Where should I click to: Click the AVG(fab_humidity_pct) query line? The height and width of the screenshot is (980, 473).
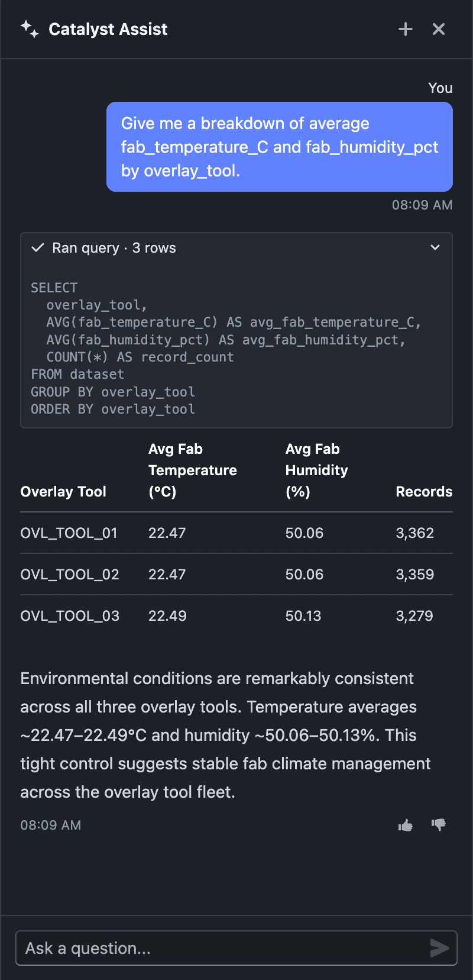(x=226, y=340)
